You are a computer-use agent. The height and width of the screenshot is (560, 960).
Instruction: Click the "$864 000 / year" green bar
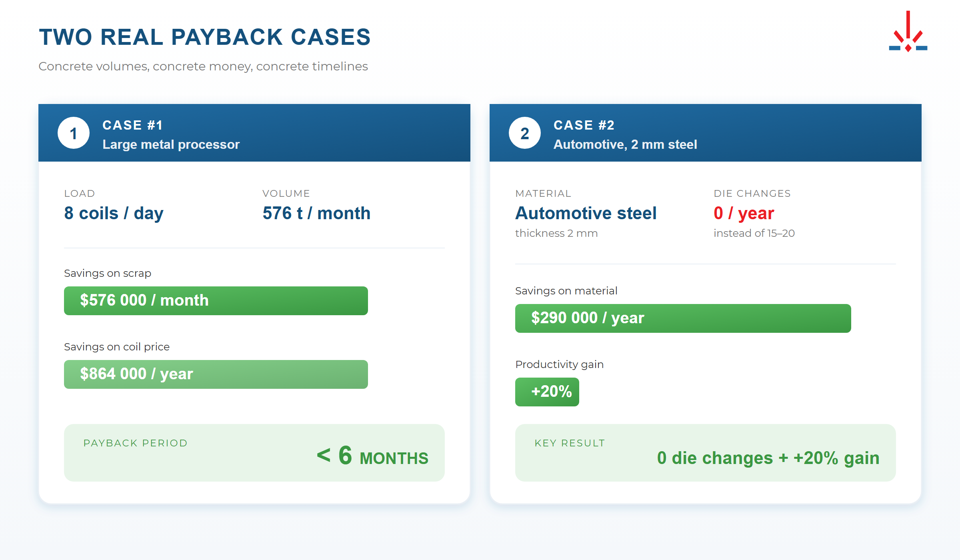pyautogui.click(x=216, y=374)
